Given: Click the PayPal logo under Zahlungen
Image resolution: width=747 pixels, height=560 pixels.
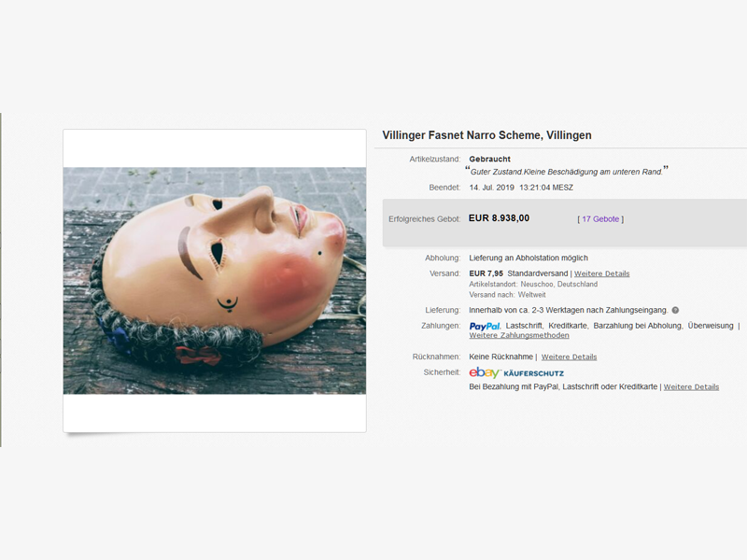Looking at the screenshot, I should tap(485, 326).
